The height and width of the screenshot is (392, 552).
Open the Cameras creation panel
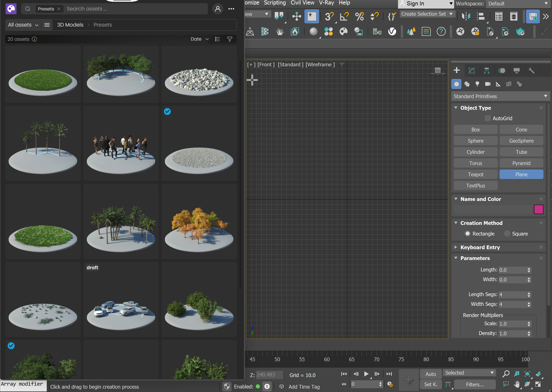coord(487,84)
